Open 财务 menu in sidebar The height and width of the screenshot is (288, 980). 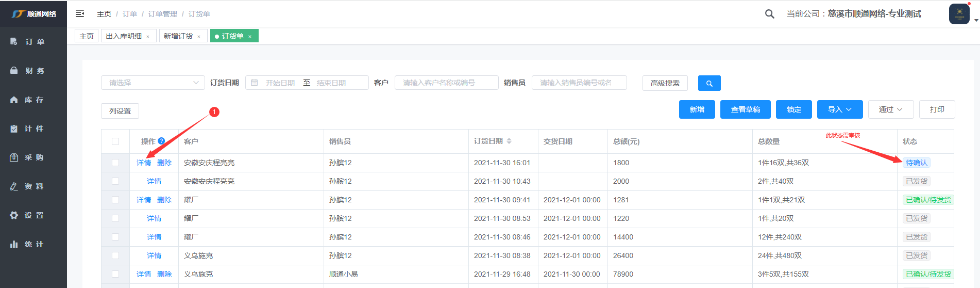coord(33,71)
